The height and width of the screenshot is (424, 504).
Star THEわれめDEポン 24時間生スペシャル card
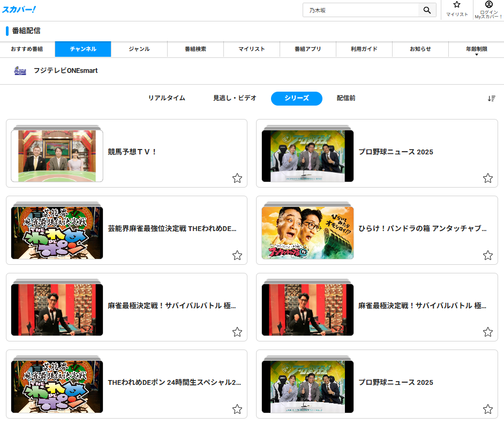[x=237, y=409]
